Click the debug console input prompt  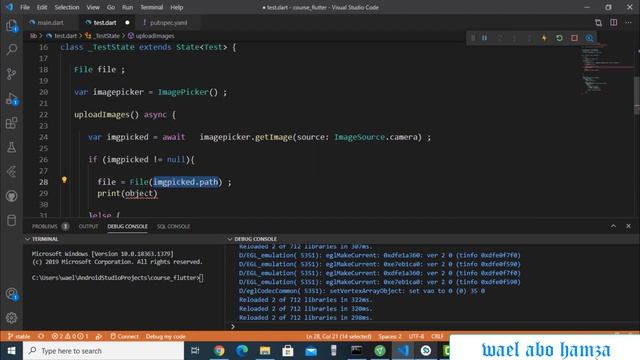point(433,326)
